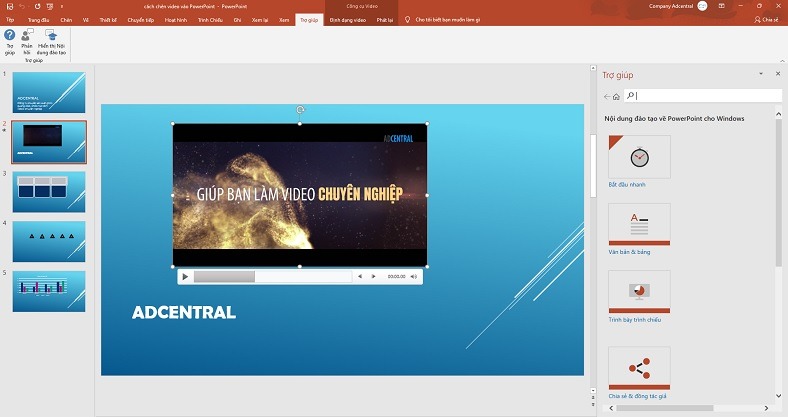Open the Phát lại (Playback) tab
Viewport: 788px width, 417px height.
tap(384, 20)
